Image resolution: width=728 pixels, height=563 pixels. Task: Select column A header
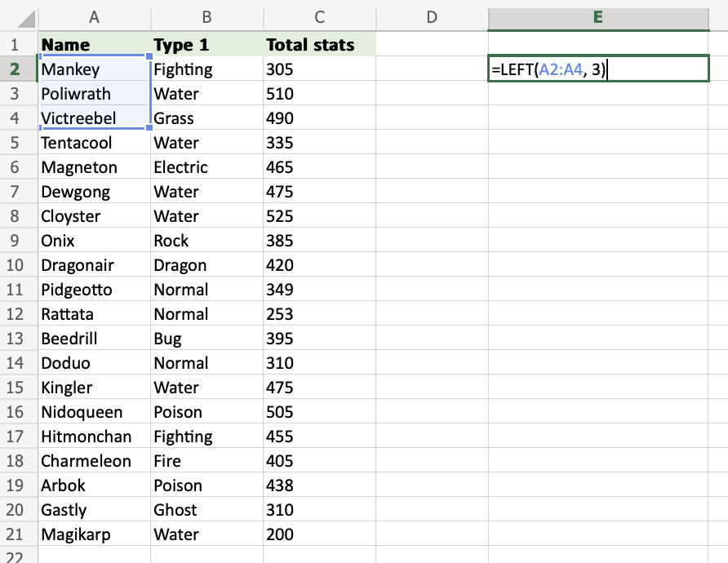(x=95, y=17)
